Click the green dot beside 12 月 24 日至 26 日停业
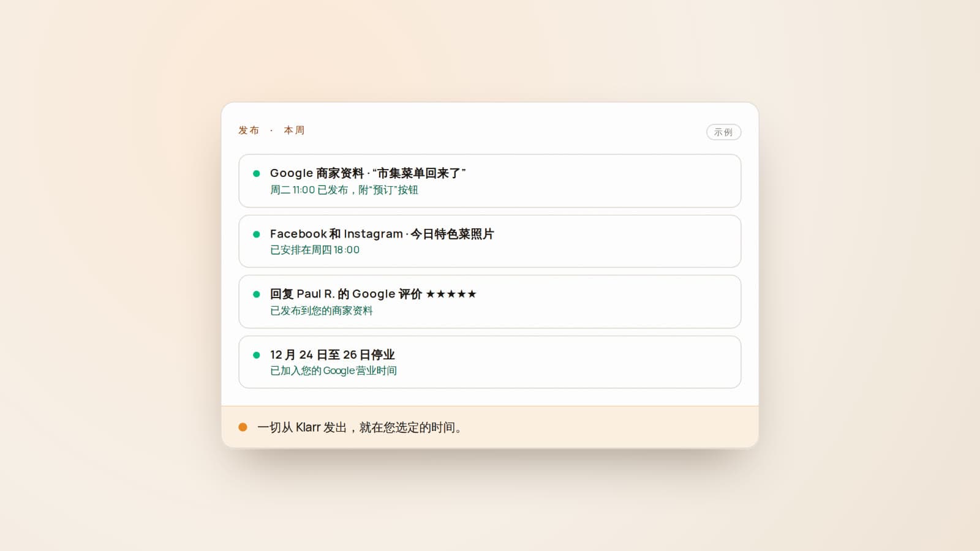Screen dimensions: 980x551 pyautogui.click(x=257, y=354)
